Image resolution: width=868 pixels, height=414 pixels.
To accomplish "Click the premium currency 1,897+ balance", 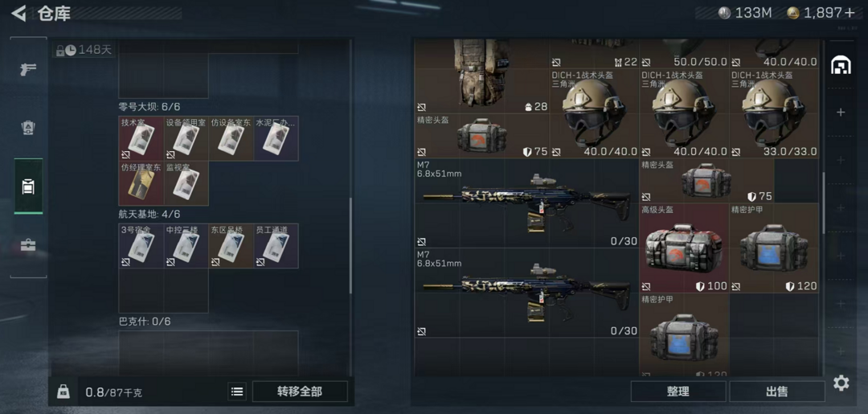I will [822, 14].
